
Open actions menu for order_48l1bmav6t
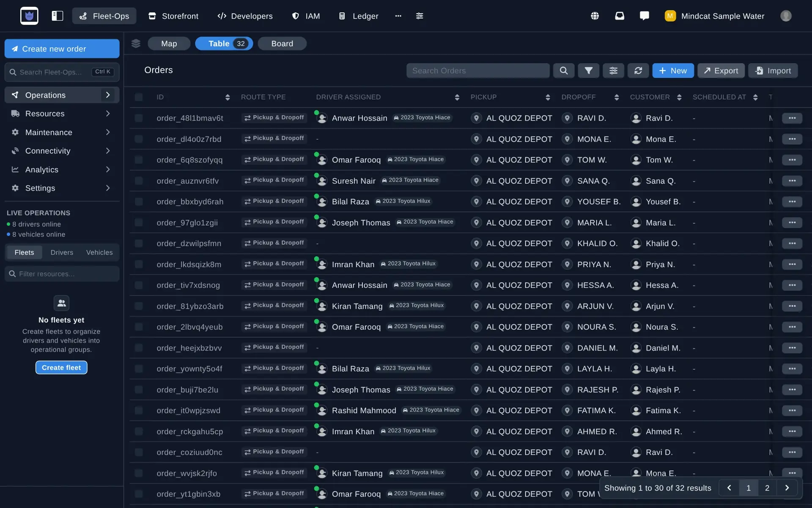792,118
